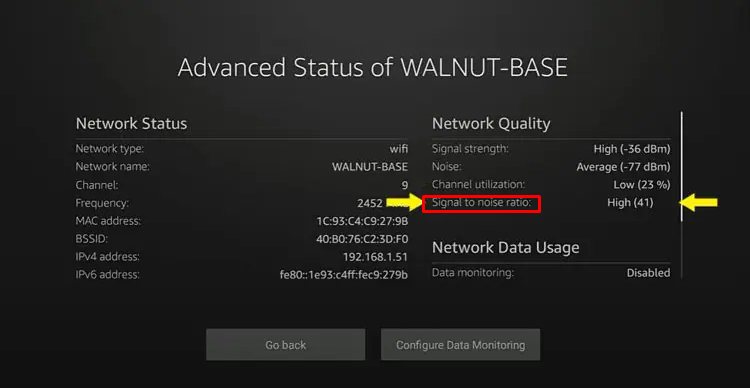Click the Data monitoring Disabled value
Viewport: 750px width, 388px height.
coord(648,273)
